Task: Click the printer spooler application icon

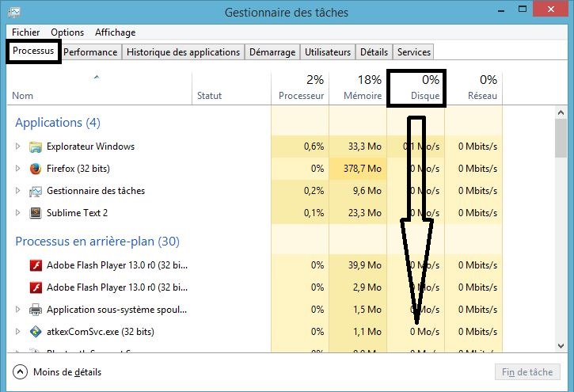Action: pyautogui.click(x=36, y=310)
